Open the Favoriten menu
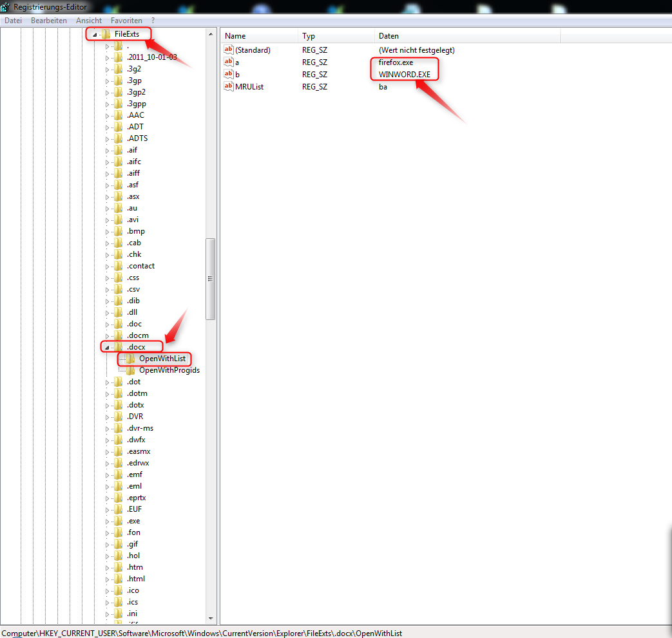The width and height of the screenshot is (672, 638). (126, 20)
